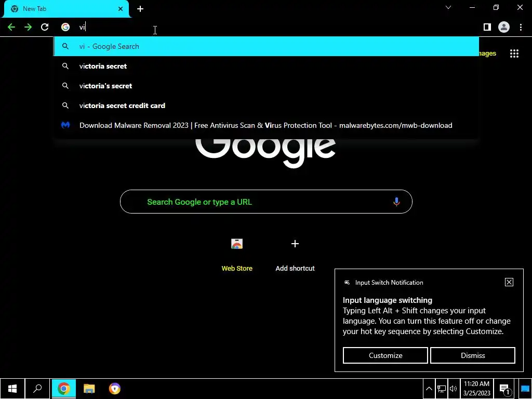Image resolution: width=532 pixels, height=399 pixels.
Task: Open the shield app in the taskbar
Action: [115, 389]
